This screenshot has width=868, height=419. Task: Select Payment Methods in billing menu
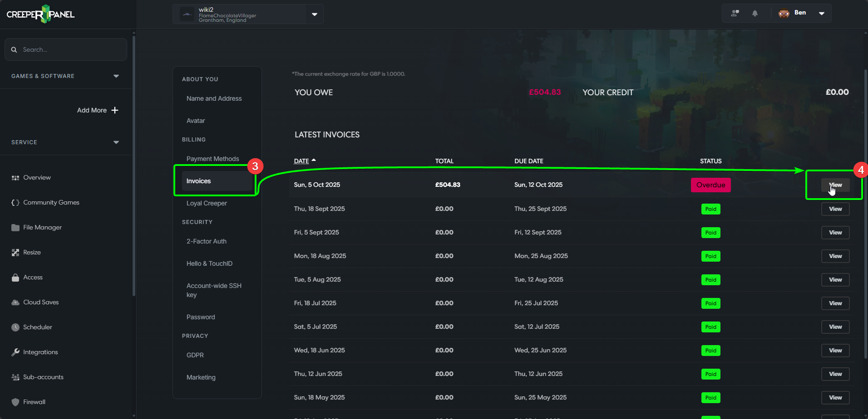tap(212, 159)
